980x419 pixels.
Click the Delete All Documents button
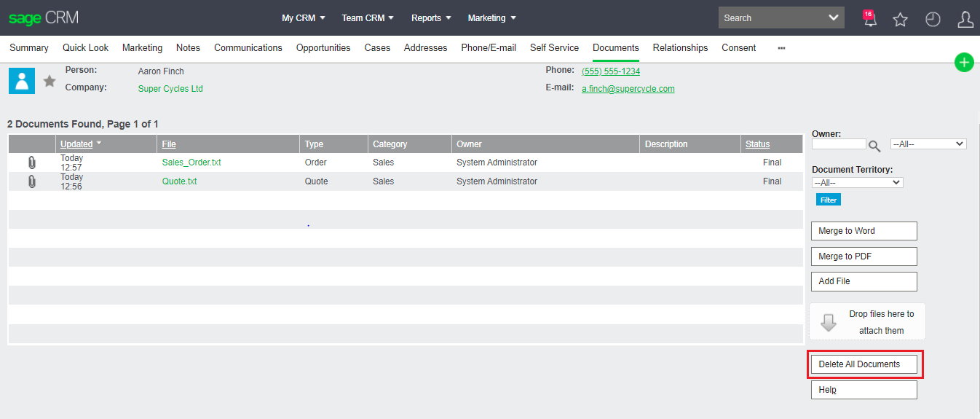[x=864, y=364]
